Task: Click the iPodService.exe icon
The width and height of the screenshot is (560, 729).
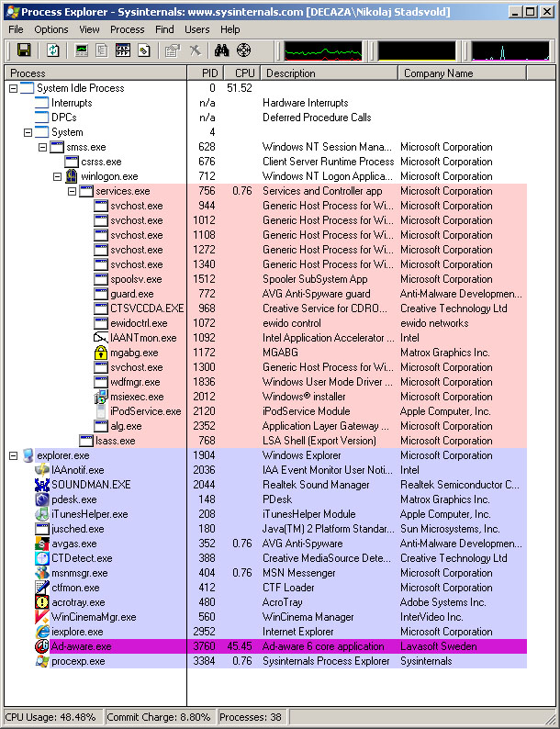Action: pyautogui.click(x=101, y=411)
